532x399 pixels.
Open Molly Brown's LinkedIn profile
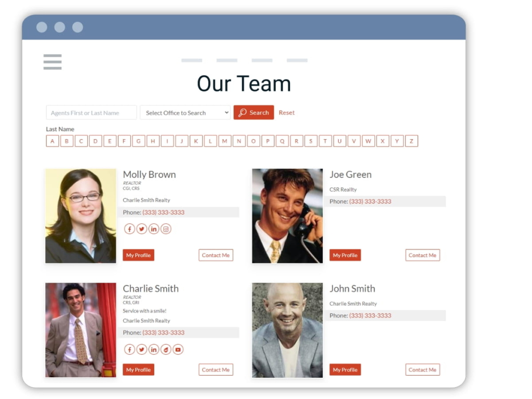(154, 229)
